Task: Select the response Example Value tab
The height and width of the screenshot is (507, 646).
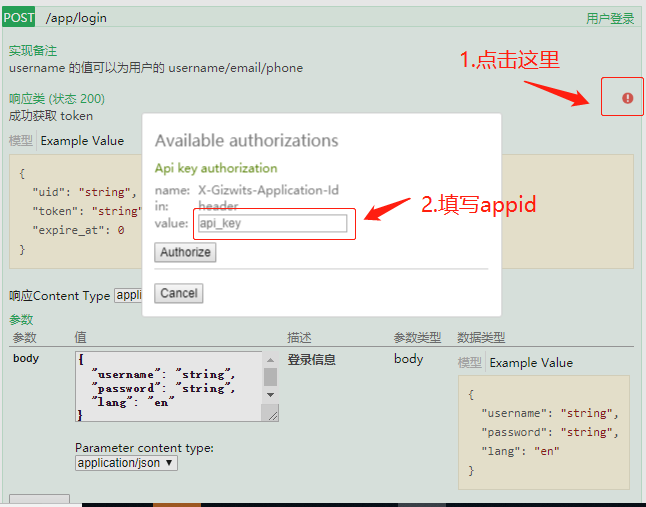Action: pyautogui.click(x=82, y=141)
